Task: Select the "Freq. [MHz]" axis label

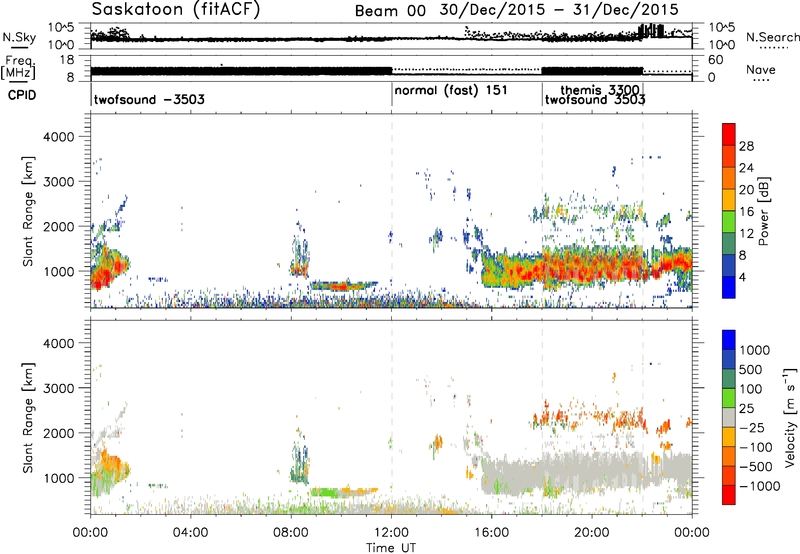Action: (19, 67)
